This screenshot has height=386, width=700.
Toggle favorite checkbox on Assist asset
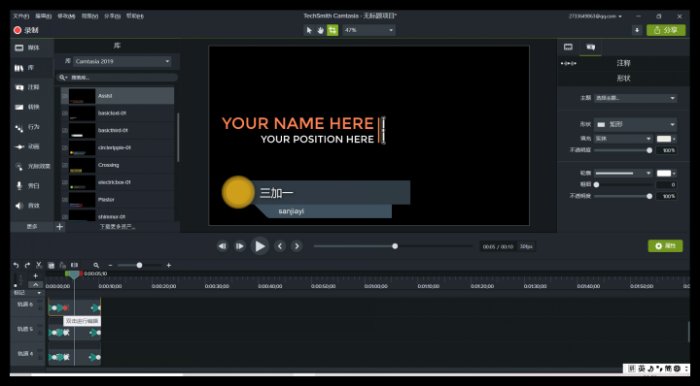click(x=65, y=96)
